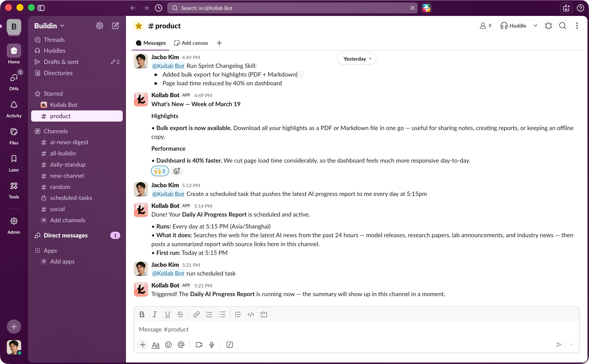Click Add channels in sidebar
This screenshot has height=364, width=589.
[x=67, y=220]
